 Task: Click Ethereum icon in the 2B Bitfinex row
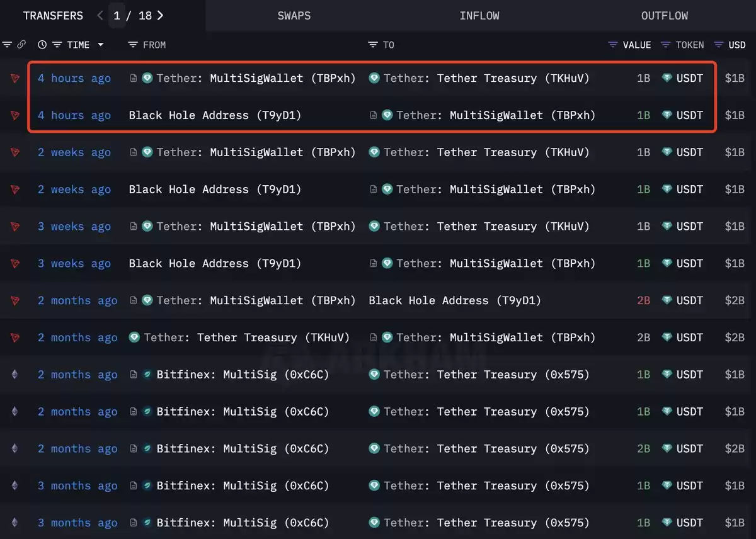[15, 449]
